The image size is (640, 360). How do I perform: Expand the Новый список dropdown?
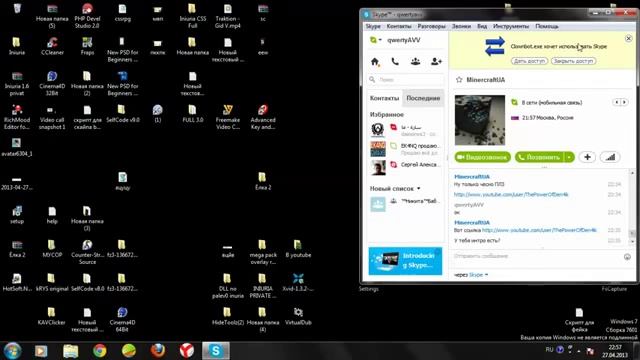(x=418, y=189)
